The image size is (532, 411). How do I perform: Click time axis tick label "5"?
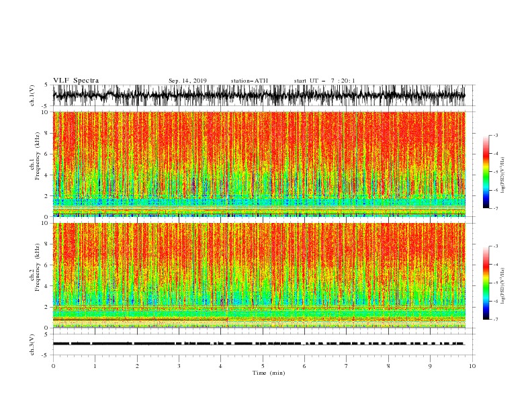pos(263,366)
